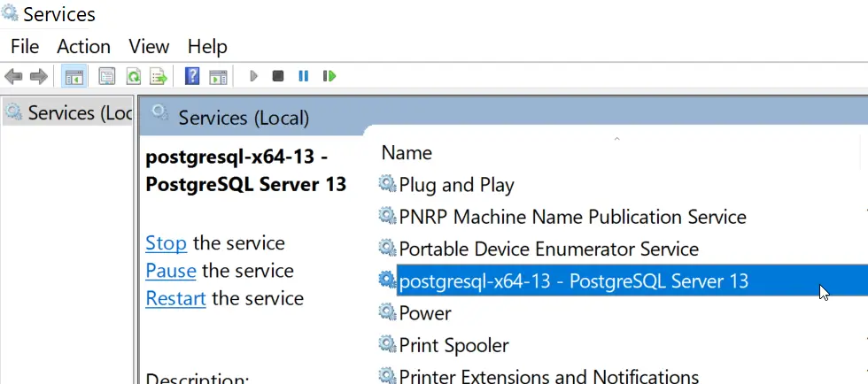
Task: Open the File menu
Action: pyautogui.click(x=25, y=47)
